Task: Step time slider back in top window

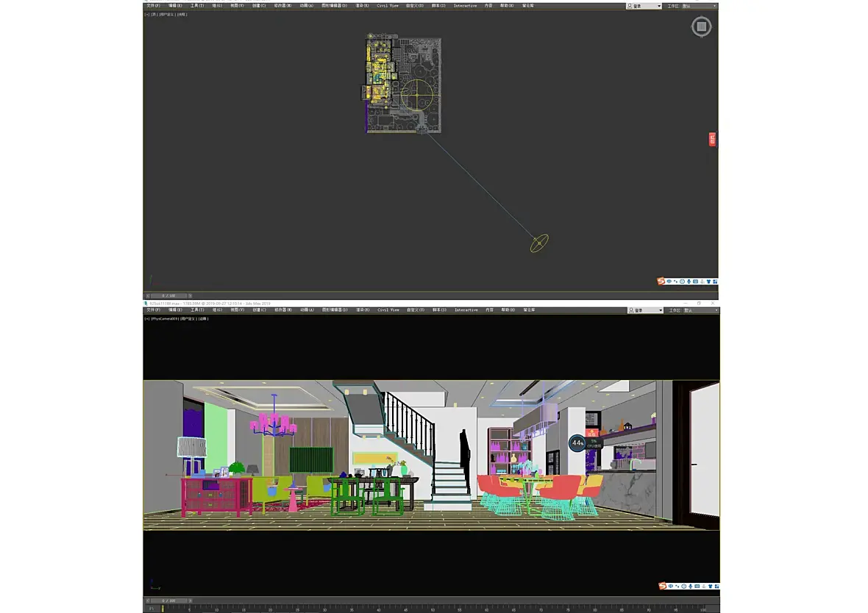Action: click(147, 296)
